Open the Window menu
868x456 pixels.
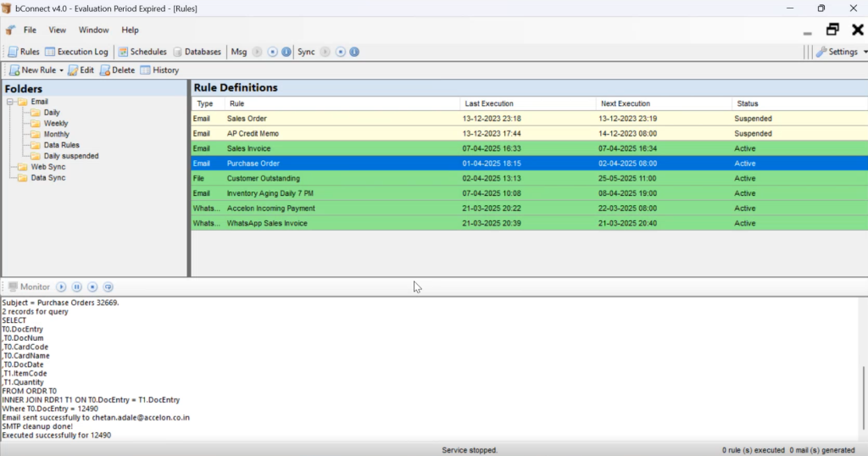[x=93, y=30]
